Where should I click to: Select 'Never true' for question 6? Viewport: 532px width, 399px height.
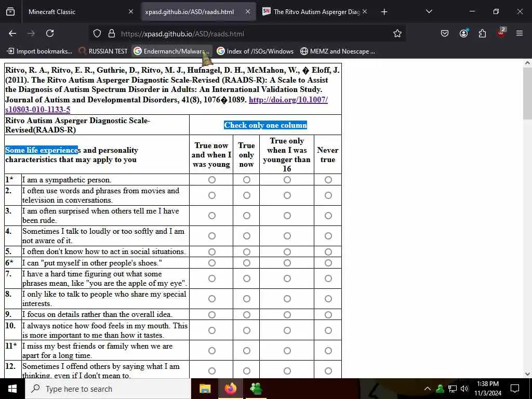[x=328, y=263]
